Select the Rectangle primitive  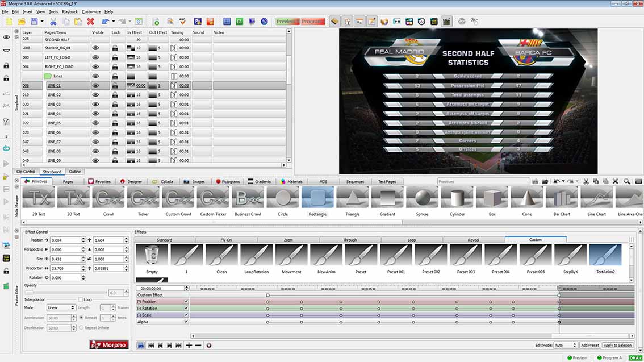point(317,202)
